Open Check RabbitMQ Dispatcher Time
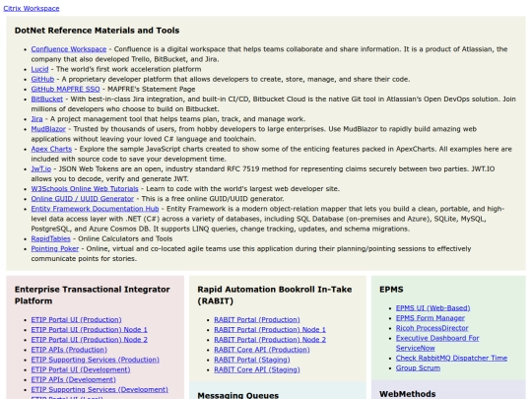Screen dimensions: 532x399 [x=451, y=358]
